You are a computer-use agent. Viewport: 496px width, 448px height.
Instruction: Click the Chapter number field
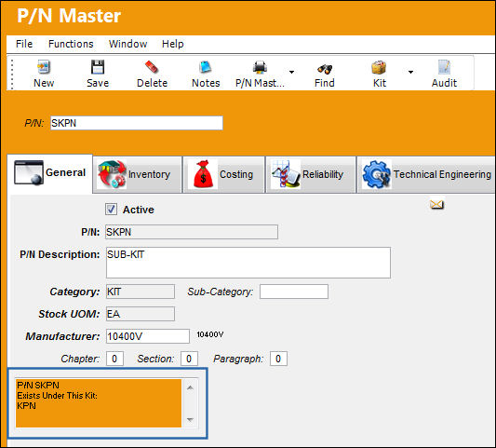point(114,359)
